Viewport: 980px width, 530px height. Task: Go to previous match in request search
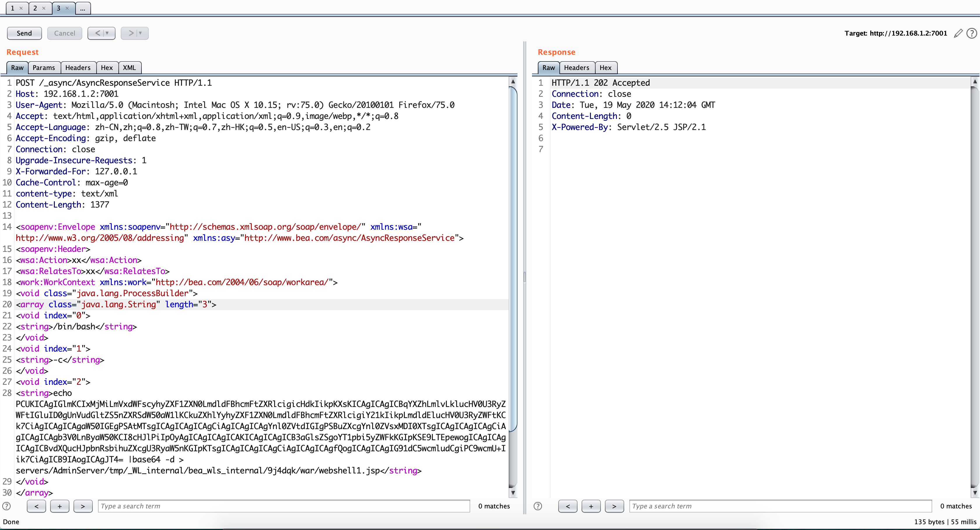36,506
